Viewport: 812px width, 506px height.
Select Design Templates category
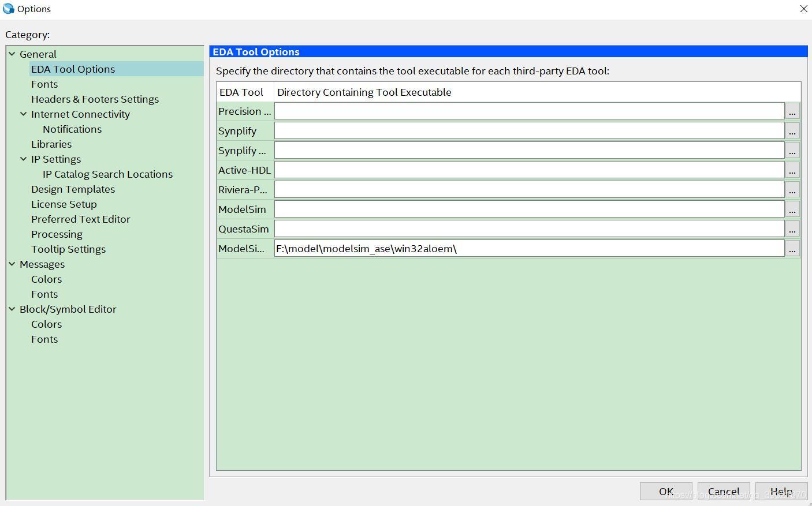[x=73, y=189]
